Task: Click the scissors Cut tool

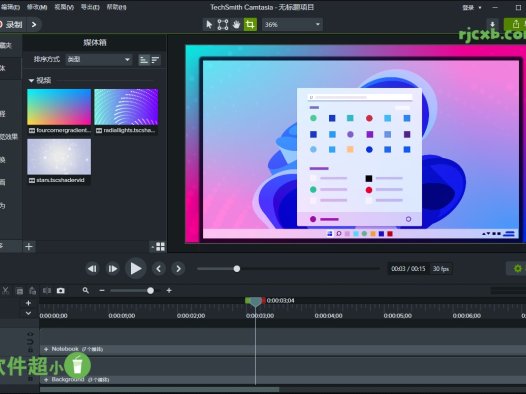Action: [x=5, y=291]
